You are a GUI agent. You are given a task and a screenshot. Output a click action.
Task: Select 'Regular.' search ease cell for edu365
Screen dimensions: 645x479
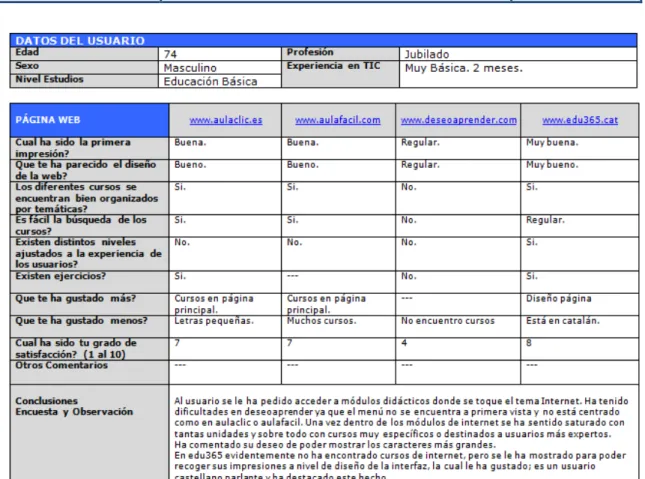point(545,220)
